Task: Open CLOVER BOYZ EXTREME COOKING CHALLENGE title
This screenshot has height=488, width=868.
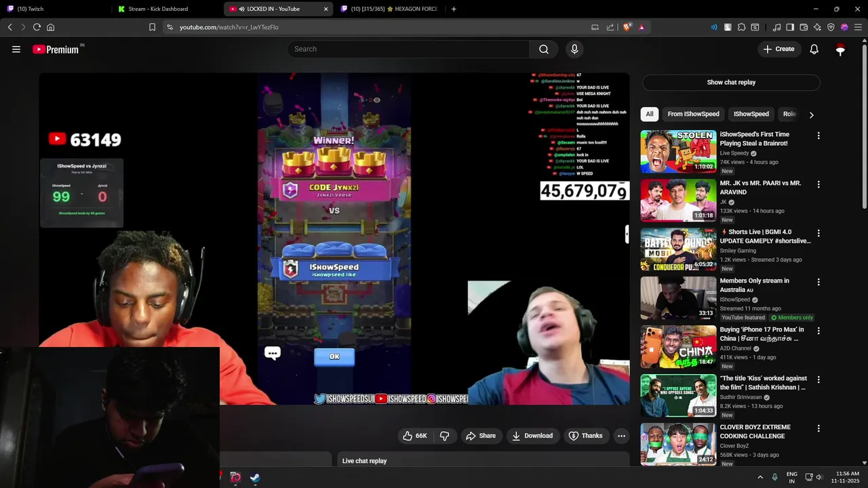Action: click(755, 432)
